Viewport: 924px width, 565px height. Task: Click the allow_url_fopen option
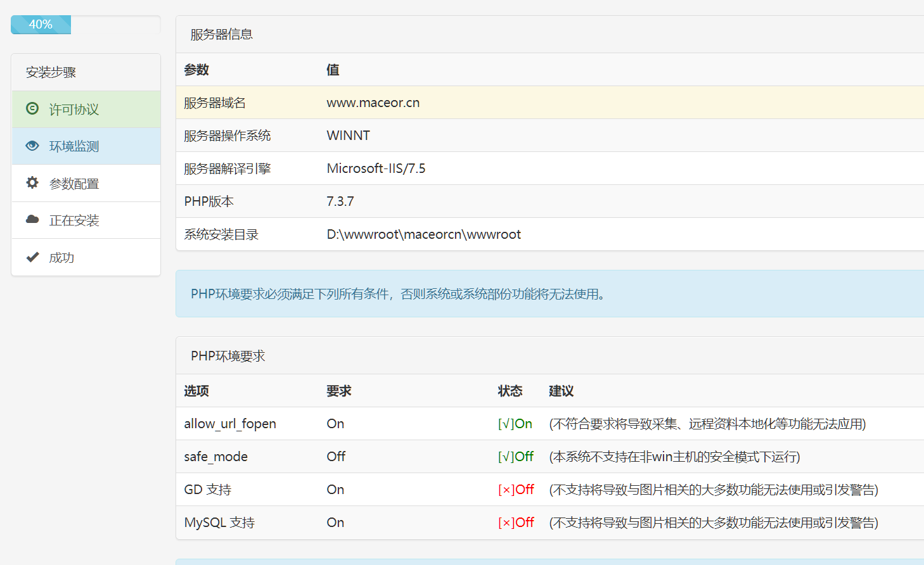click(230, 424)
